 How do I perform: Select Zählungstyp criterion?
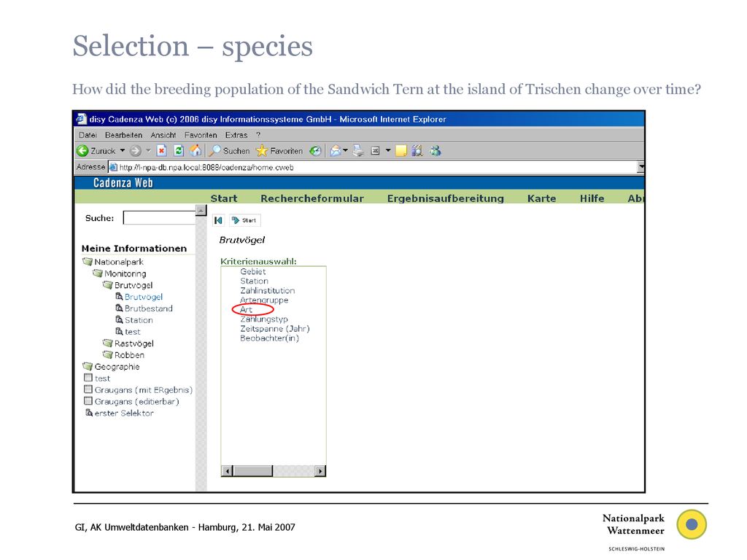tap(264, 319)
